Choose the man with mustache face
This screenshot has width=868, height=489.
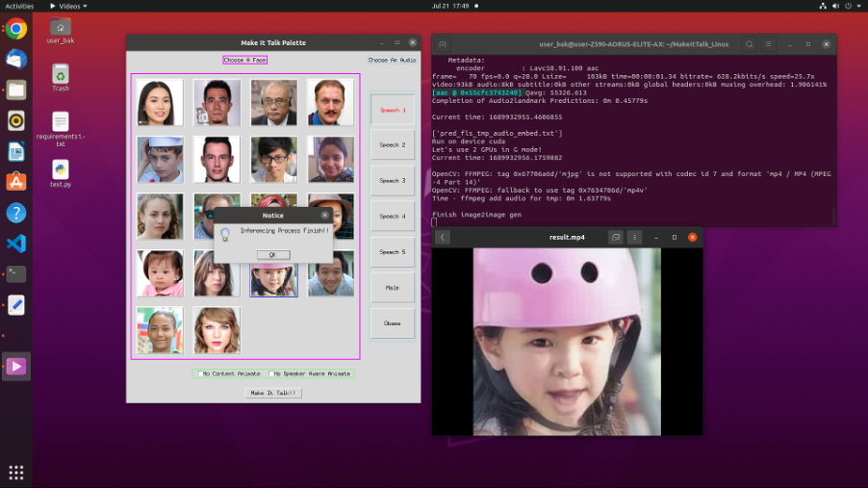click(x=330, y=102)
